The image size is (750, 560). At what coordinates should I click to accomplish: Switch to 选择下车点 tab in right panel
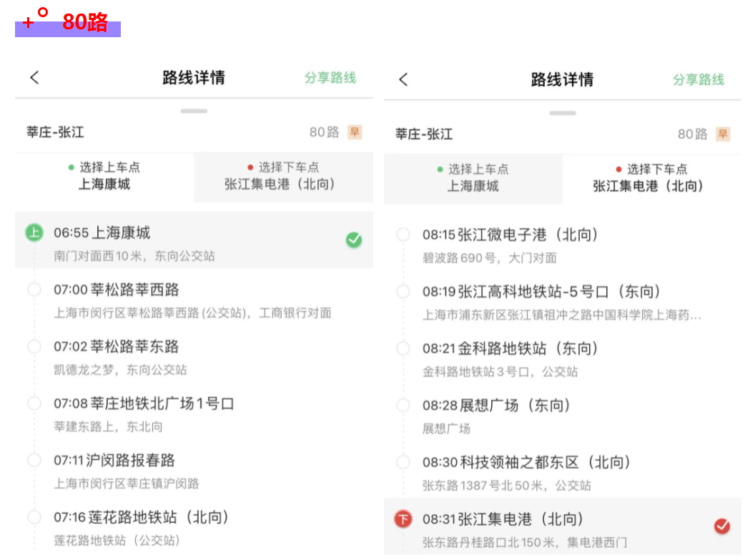(651, 178)
